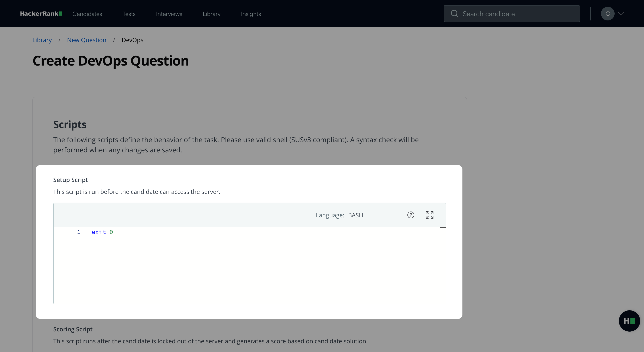Viewport: 644px width, 352px height.
Task: Open the editor help question-mark icon
Action: [411, 215]
